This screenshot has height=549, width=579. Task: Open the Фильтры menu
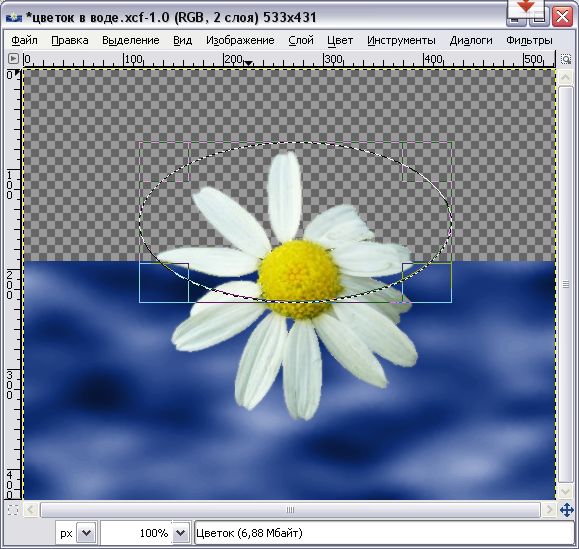coord(529,40)
